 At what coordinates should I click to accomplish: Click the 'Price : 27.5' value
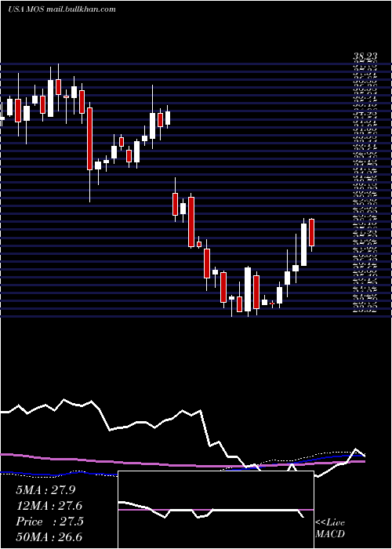tap(49, 522)
